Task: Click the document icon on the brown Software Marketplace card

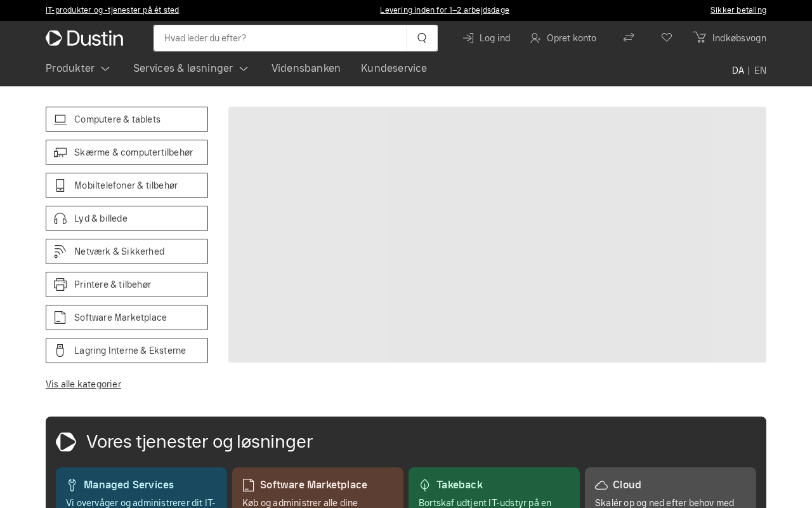Action: 248,485
